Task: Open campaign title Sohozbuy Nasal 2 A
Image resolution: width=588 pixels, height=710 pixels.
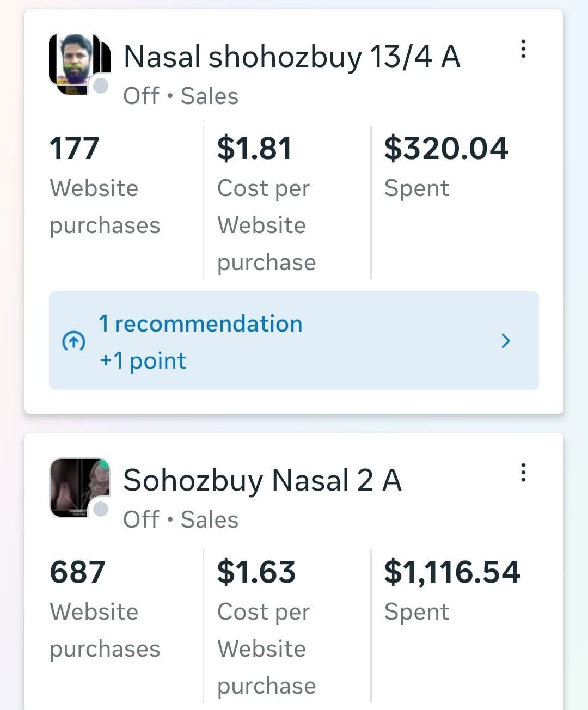Action: [262, 480]
